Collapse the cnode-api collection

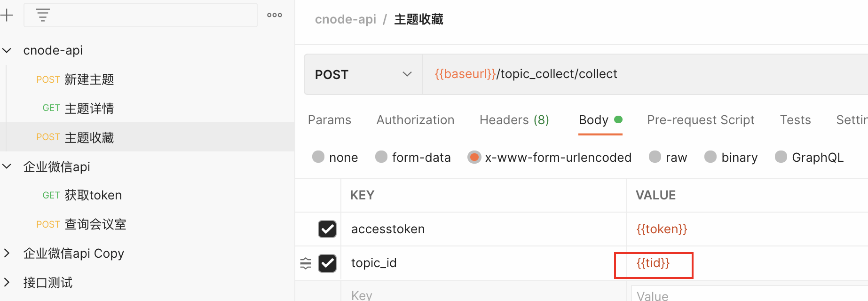click(x=7, y=50)
